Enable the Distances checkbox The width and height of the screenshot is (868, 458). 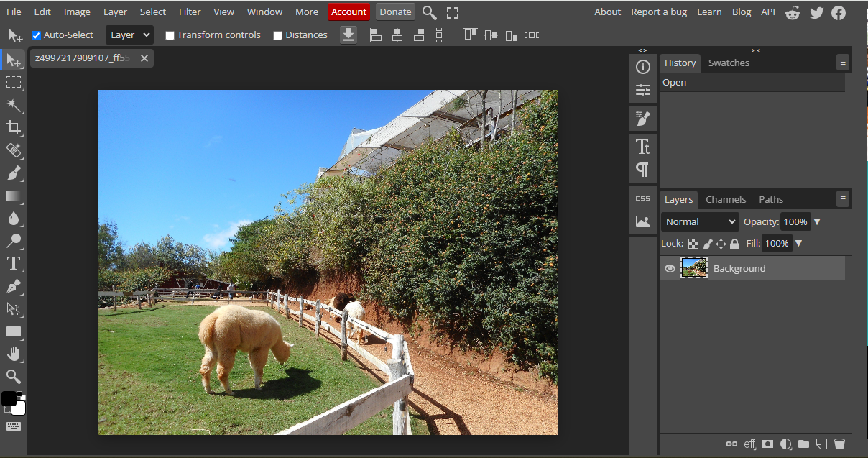tap(278, 35)
